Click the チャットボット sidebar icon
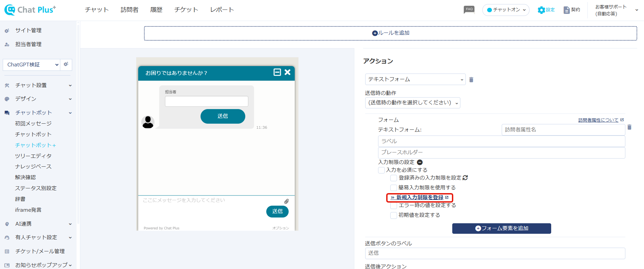This screenshot has width=644, height=269. point(7,113)
